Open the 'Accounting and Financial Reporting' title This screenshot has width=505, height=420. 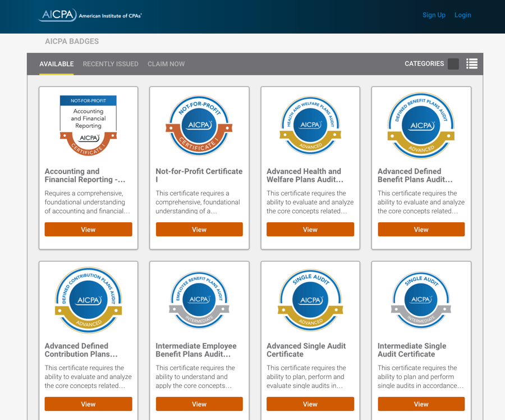click(85, 175)
